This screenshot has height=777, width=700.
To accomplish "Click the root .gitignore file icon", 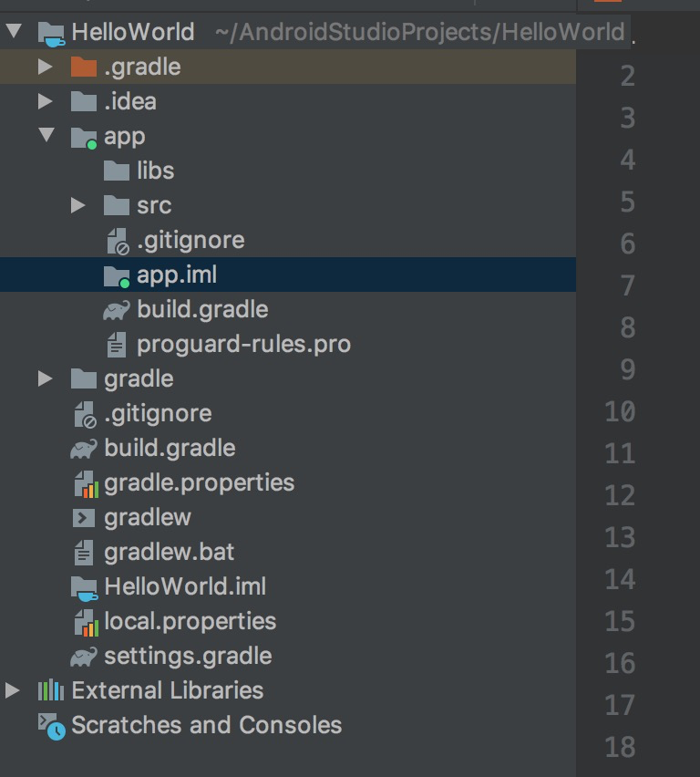I will click(85, 415).
